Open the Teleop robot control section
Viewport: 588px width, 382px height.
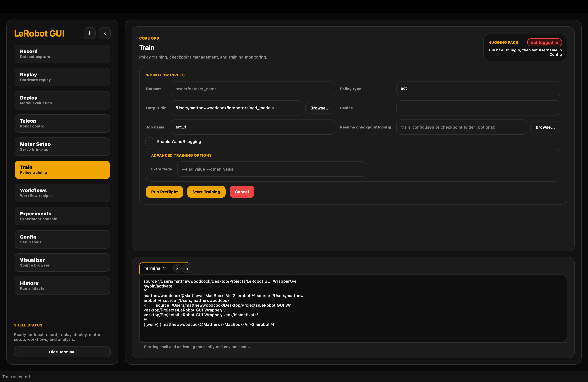pyautogui.click(x=62, y=123)
